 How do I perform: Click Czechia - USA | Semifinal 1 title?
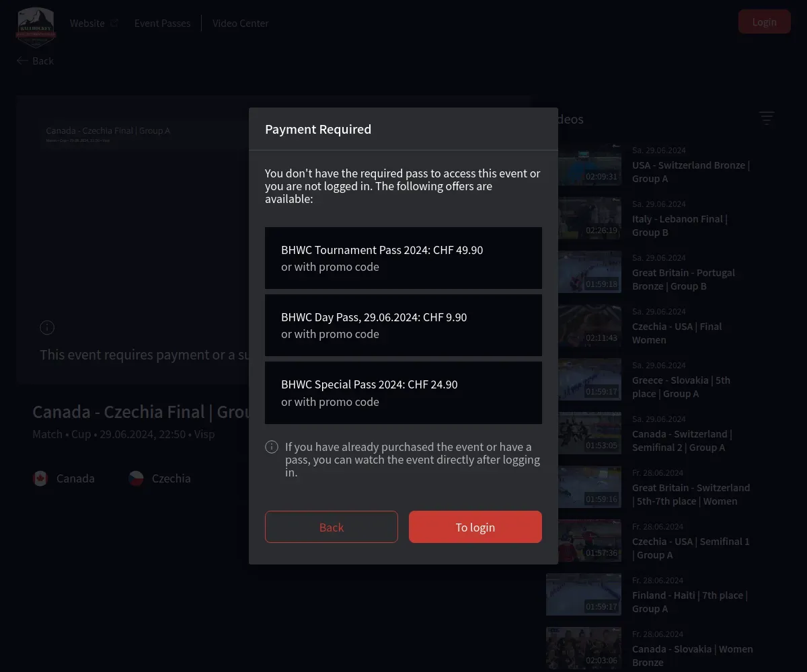pos(691,548)
